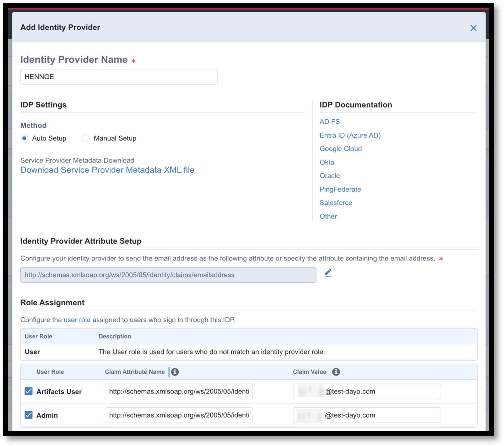Select the Auto Setup radio button

pyautogui.click(x=25, y=138)
